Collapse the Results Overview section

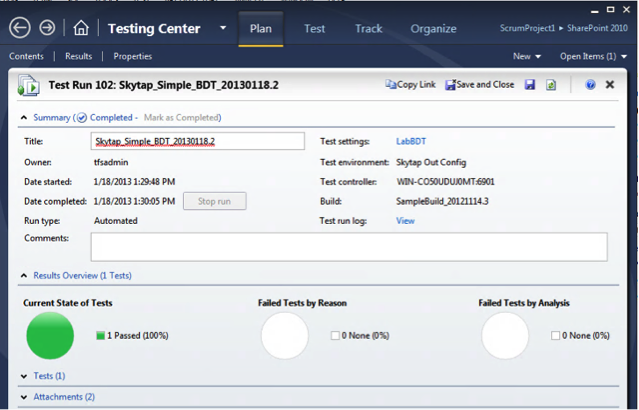coord(24,276)
